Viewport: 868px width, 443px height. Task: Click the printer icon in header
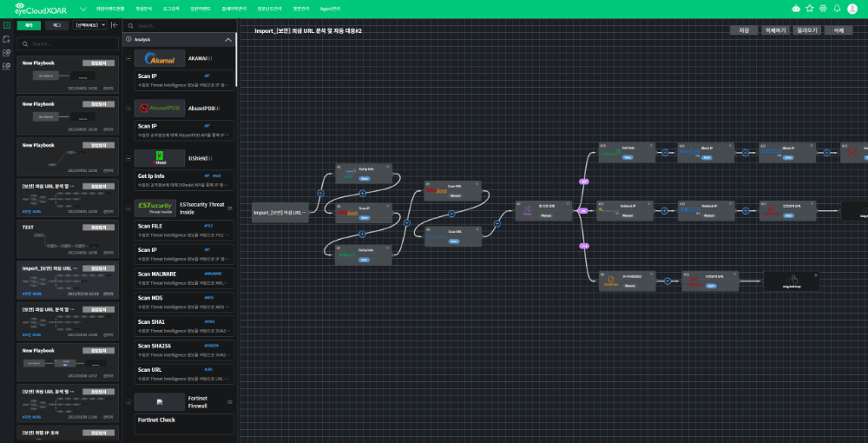click(x=824, y=8)
